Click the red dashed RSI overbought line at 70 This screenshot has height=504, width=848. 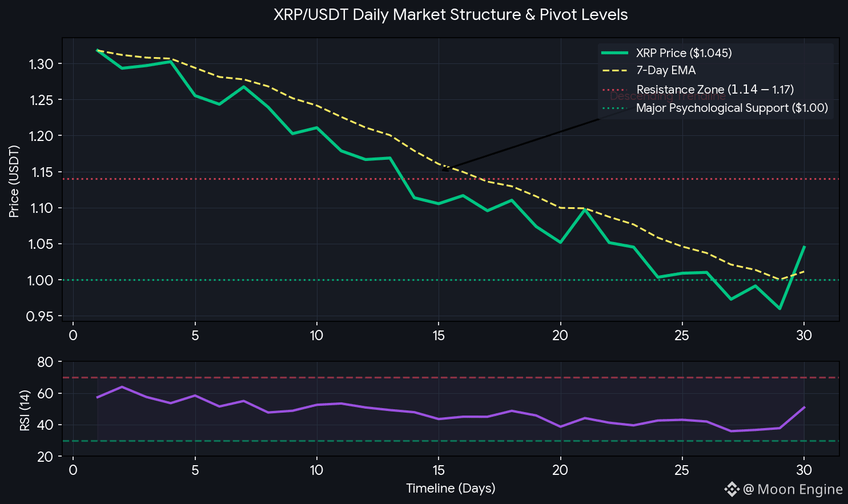tap(451, 378)
